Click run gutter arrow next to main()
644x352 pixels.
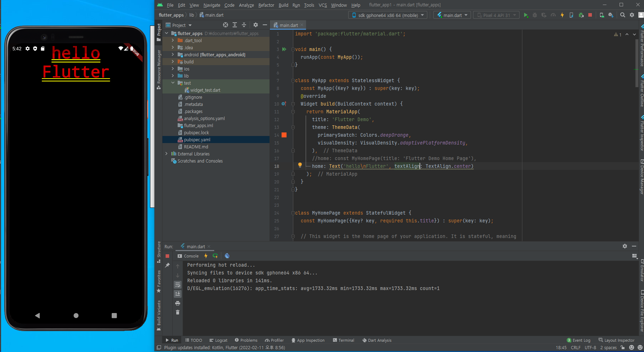click(284, 50)
